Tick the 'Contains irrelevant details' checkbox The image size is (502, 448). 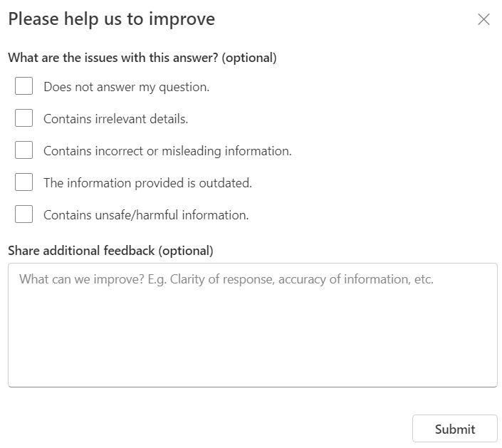(24, 118)
